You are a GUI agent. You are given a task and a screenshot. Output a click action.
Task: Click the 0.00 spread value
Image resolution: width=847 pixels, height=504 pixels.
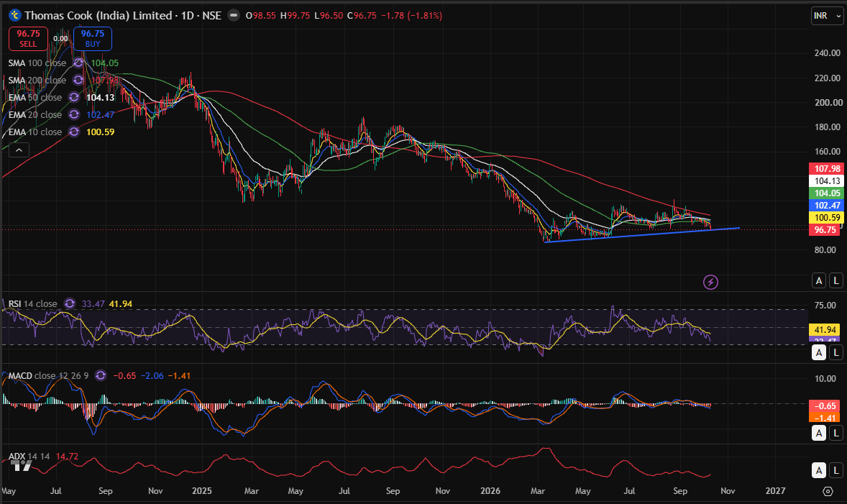click(60, 38)
